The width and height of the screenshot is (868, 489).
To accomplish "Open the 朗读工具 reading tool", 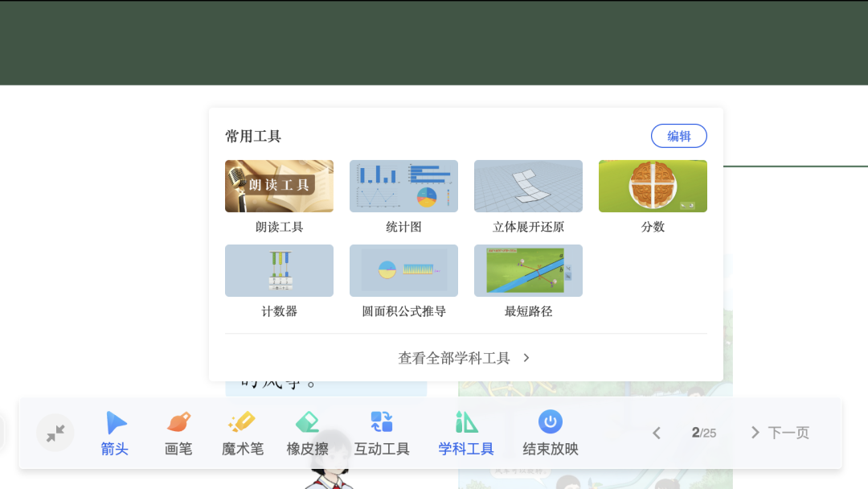I will (279, 186).
